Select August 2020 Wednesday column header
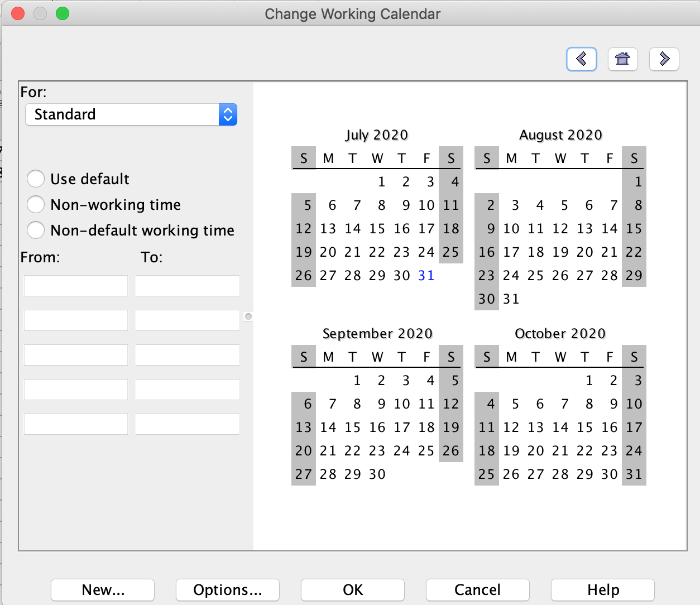700x605 pixels. [x=560, y=158]
